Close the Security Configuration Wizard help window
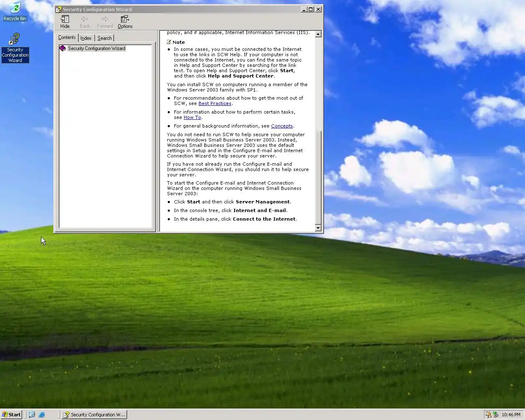The image size is (525, 420). [x=318, y=9]
